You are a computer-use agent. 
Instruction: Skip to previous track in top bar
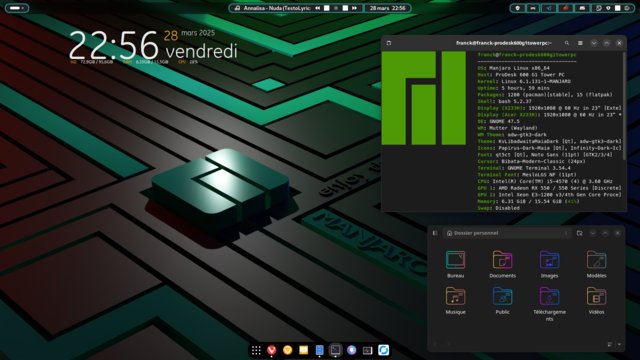[317, 8]
